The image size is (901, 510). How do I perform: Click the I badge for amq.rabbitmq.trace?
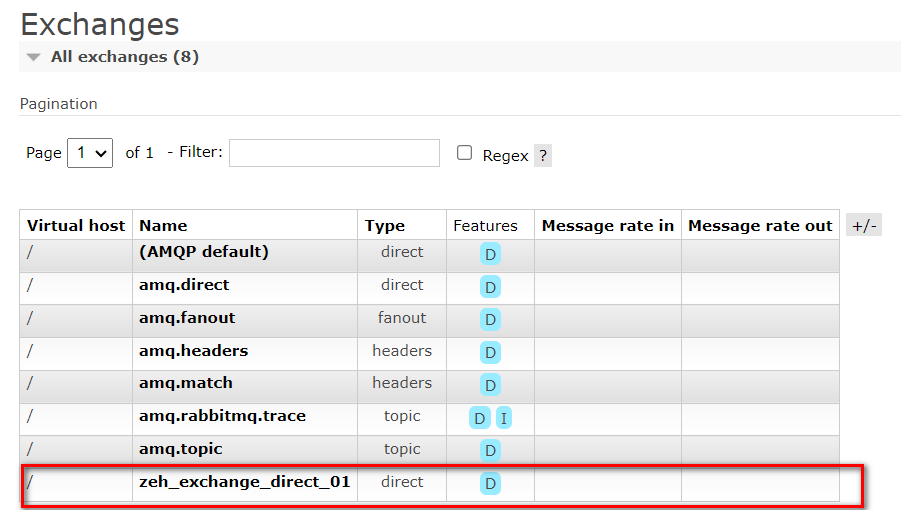(503, 418)
